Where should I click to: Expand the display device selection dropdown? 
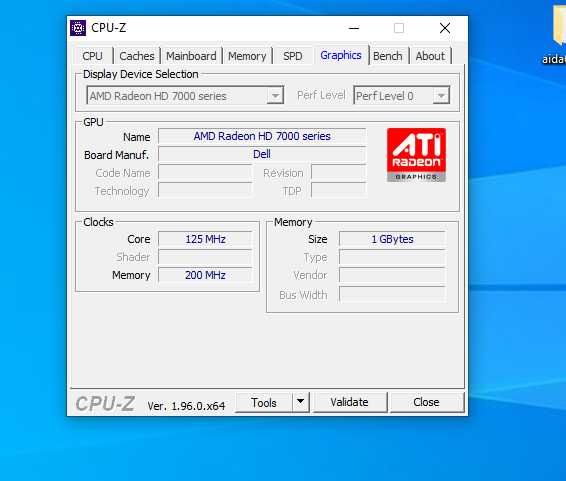point(275,96)
